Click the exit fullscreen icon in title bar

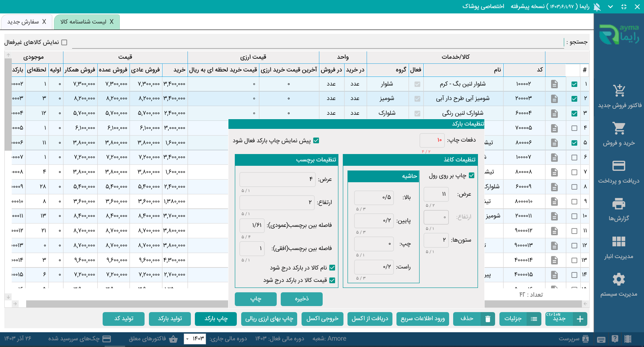(624, 7)
